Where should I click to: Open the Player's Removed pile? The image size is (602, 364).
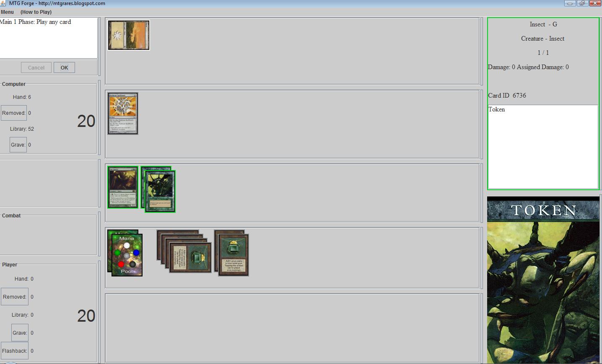[15, 297]
